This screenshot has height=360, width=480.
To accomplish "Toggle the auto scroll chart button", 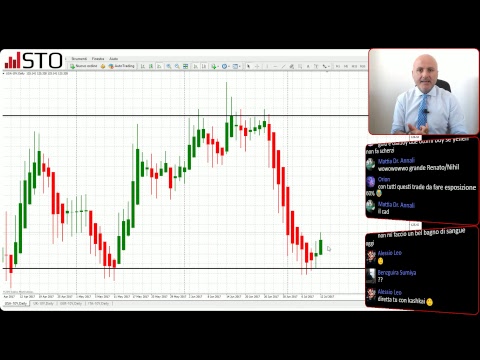I will 196,66.
